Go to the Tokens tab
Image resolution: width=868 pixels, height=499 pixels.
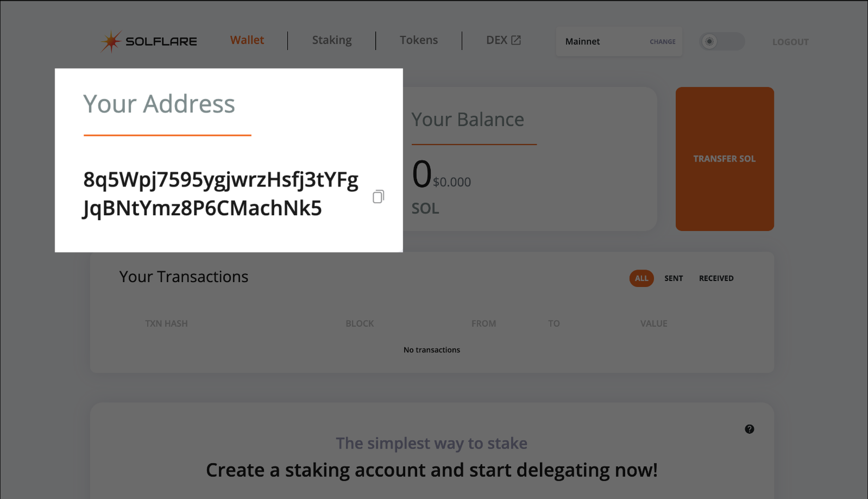419,40
